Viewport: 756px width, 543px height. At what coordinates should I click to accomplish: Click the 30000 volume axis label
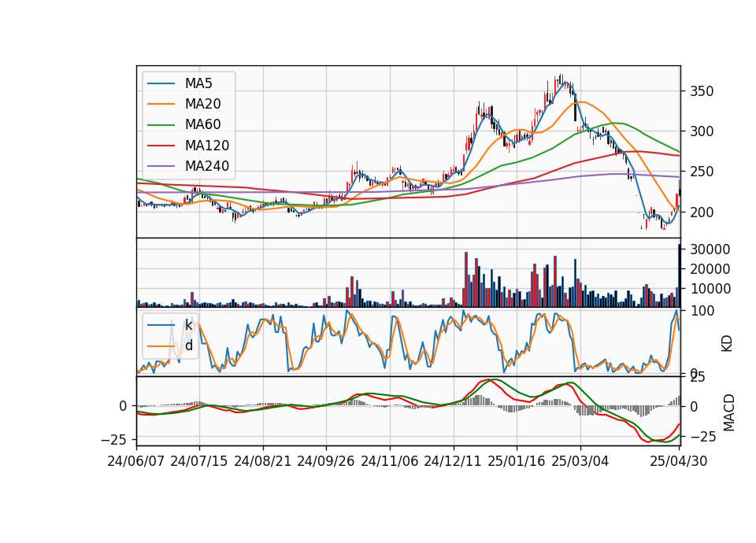click(710, 249)
